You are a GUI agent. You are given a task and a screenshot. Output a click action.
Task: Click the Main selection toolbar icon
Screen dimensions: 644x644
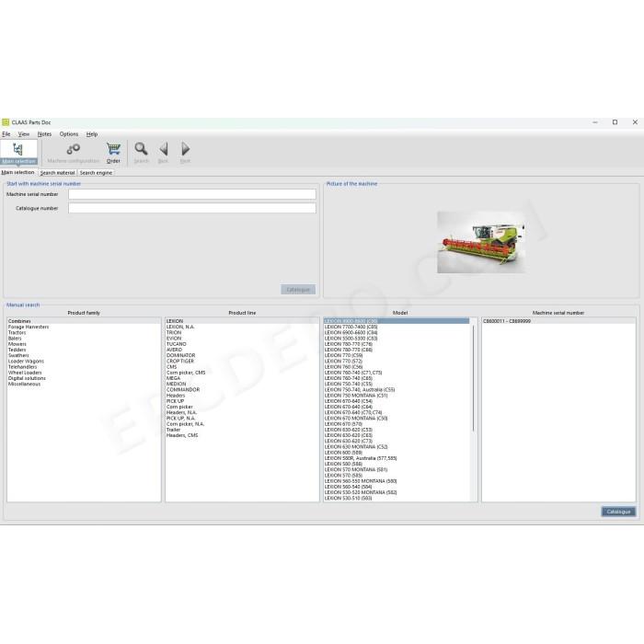[x=18, y=152]
